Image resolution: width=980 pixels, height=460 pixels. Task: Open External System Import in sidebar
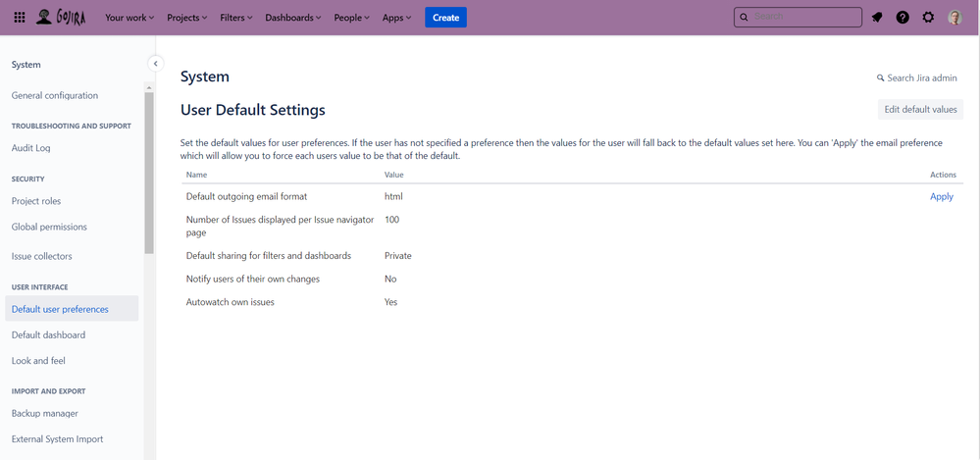tap(58, 438)
